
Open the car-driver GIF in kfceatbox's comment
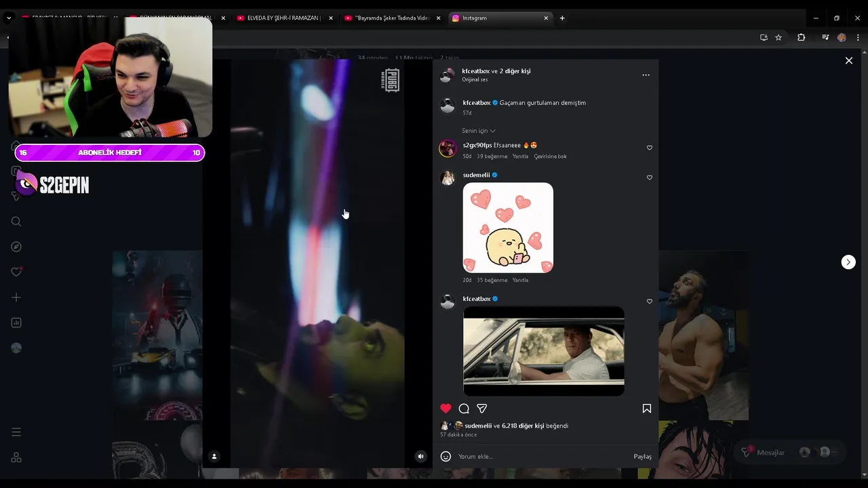[544, 351]
